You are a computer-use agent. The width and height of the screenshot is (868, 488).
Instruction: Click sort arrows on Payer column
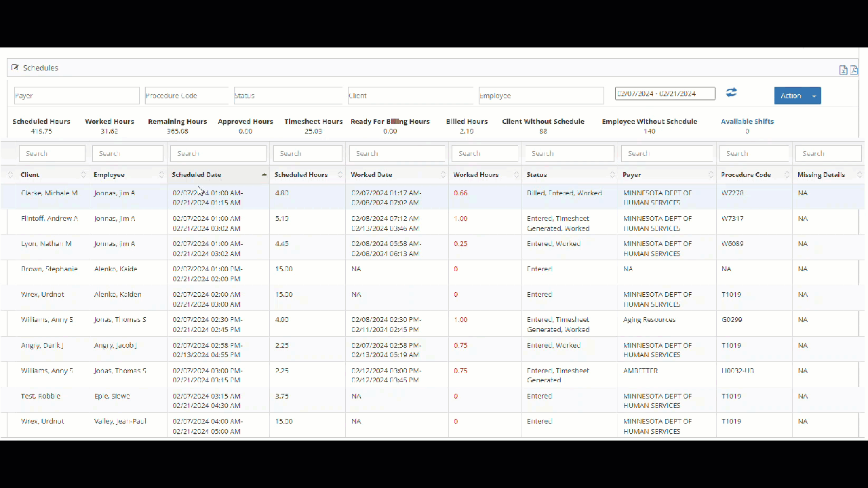tap(710, 175)
